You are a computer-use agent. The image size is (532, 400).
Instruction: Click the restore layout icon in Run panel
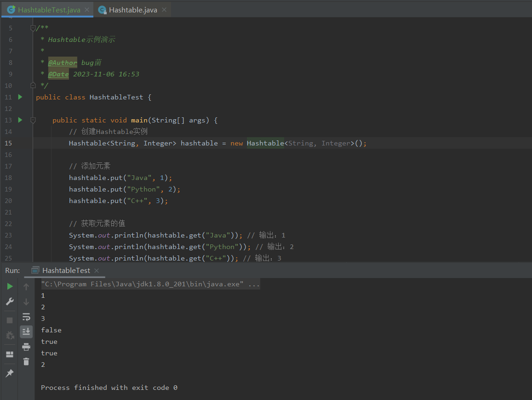click(x=10, y=354)
